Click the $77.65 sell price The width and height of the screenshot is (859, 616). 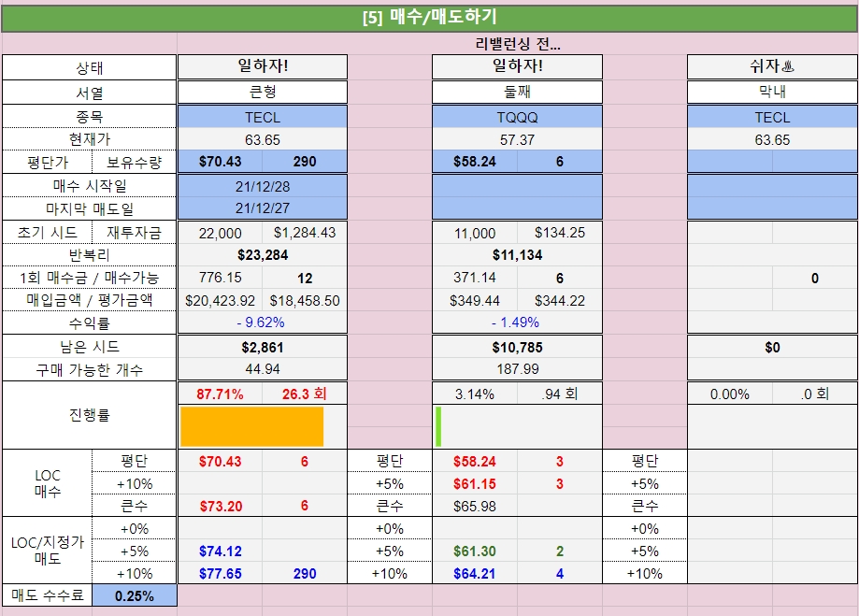click(221, 574)
